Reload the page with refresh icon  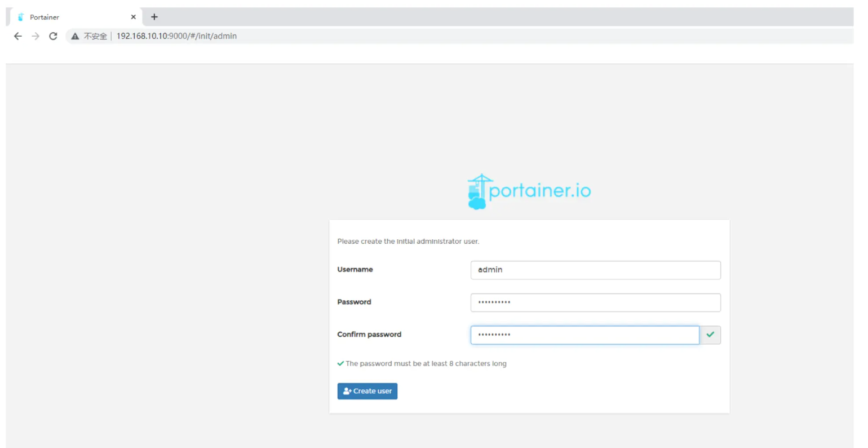pyautogui.click(x=53, y=36)
